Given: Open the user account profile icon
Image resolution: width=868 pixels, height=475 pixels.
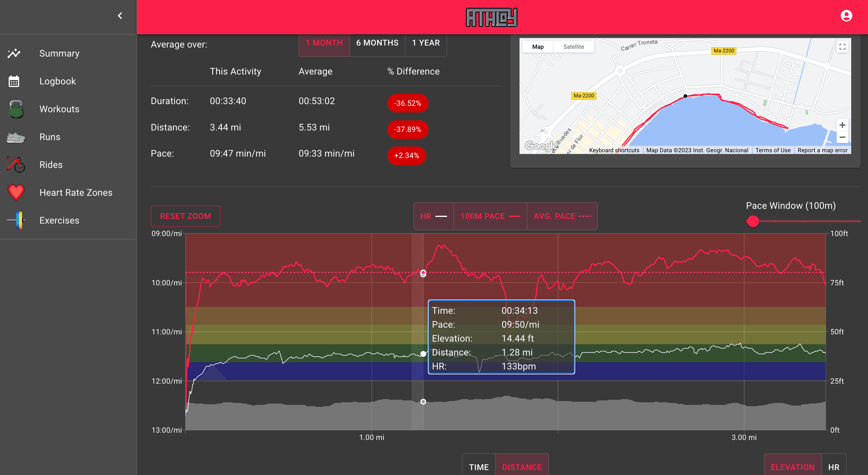Looking at the screenshot, I should click(846, 16).
